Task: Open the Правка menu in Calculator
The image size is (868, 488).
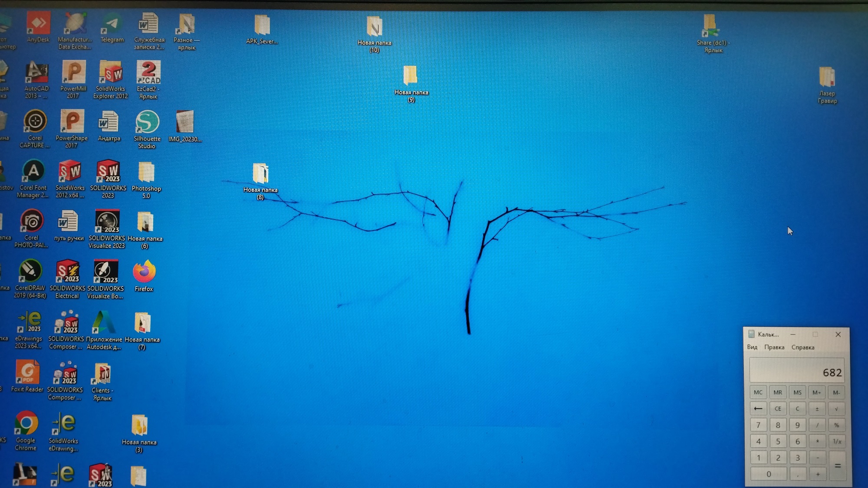Action: pyautogui.click(x=774, y=347)
